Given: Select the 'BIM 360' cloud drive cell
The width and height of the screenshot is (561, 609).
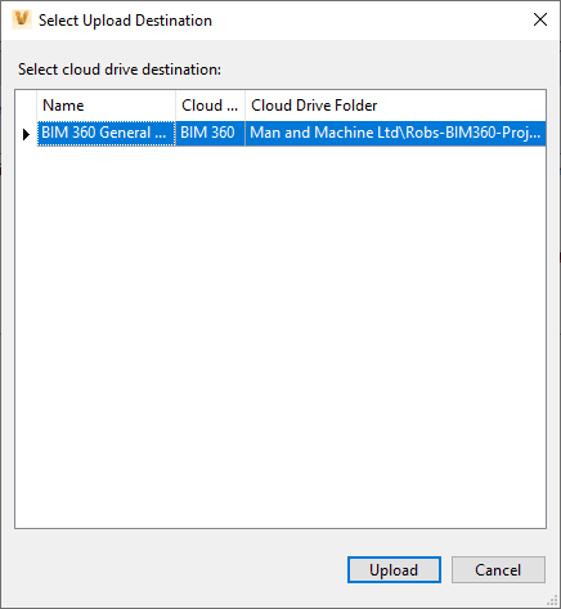Looking at the screenshot, I should pyautogui.click(x=210, y=134).
